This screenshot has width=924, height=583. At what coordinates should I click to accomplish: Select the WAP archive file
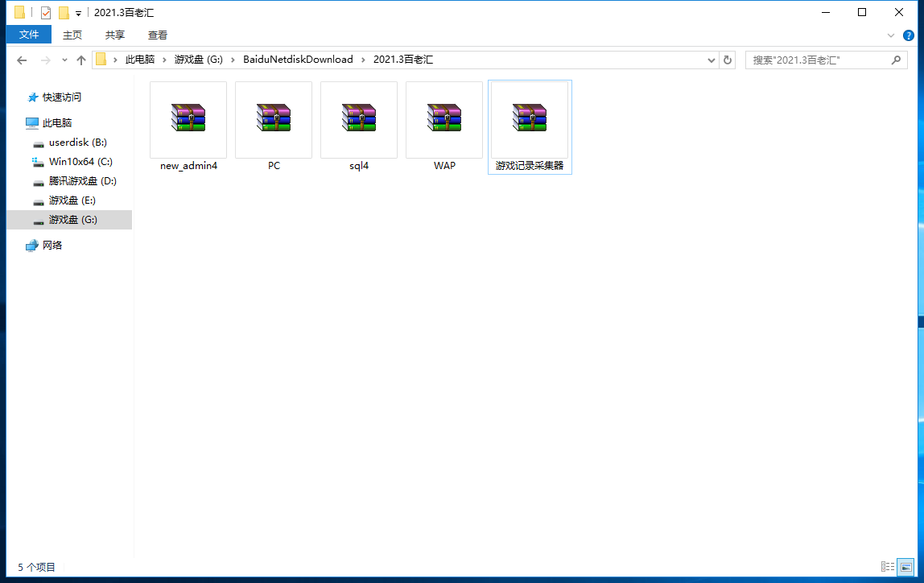click(444, 119)
